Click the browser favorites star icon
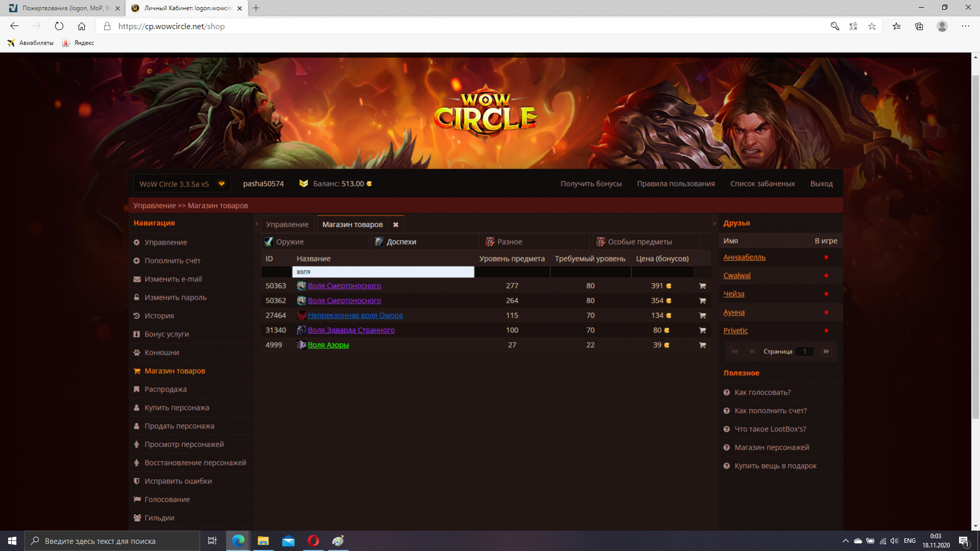Screen dimensions: 980x551 (x=872, y=27)
